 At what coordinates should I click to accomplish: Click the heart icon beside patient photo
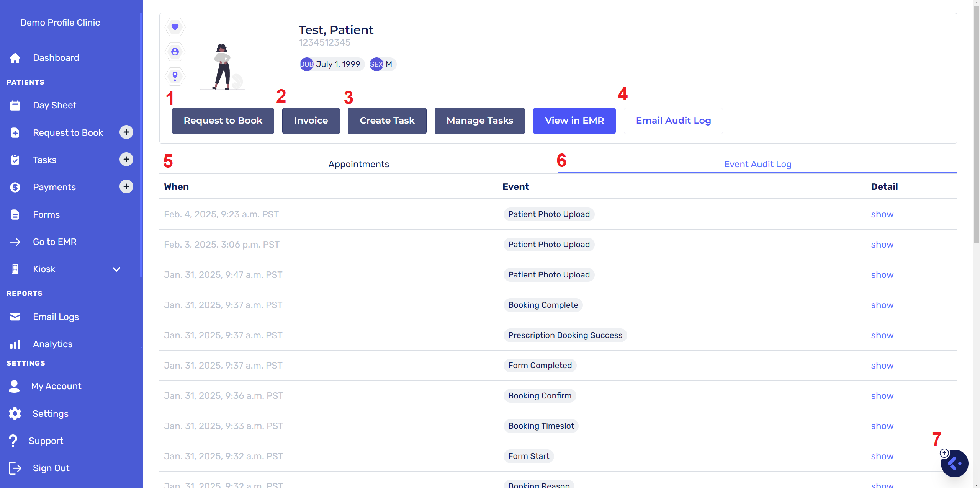coord(175,27)
